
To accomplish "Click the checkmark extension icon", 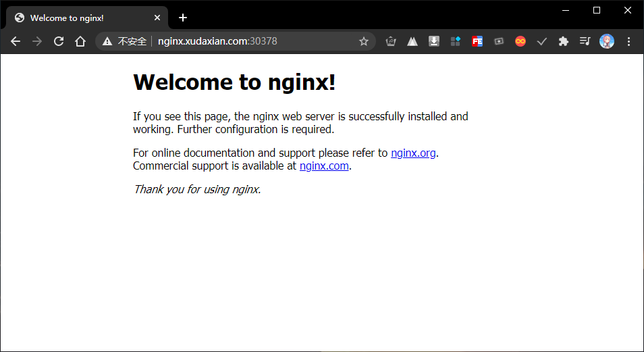I will point(542,41).
